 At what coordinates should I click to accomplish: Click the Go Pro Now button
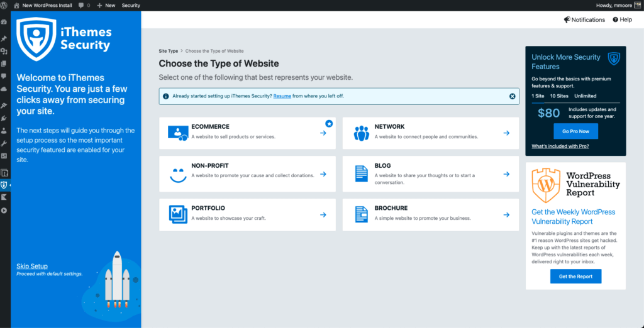[575, 131]
